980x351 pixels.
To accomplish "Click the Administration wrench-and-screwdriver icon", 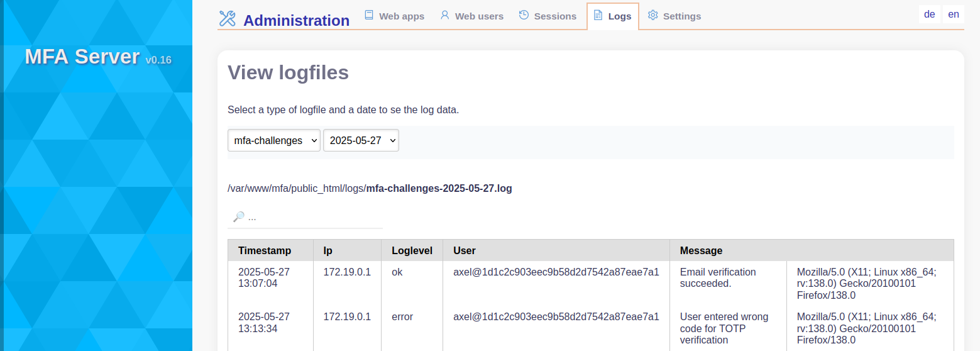I will pyautogui.click(x=227, y=19).
